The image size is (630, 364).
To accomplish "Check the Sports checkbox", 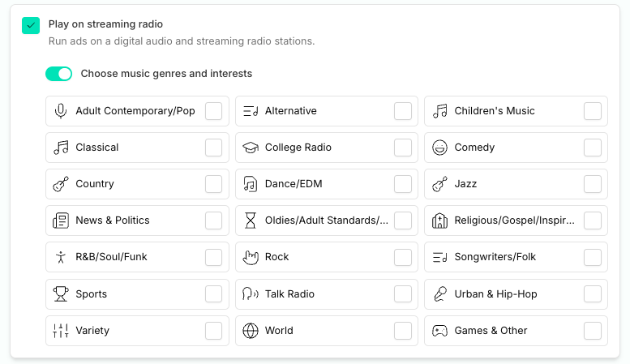I will click(214, 294).
